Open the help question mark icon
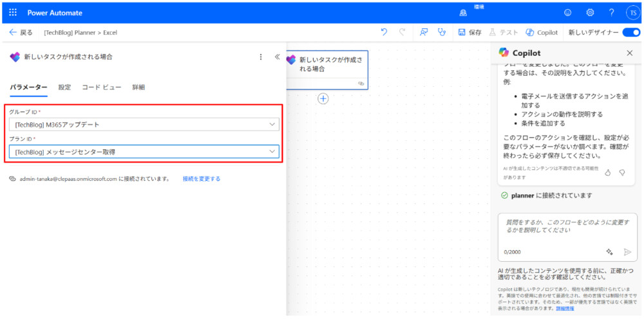The width and height of the screenshot is (644, 319). tap(612, 13)
